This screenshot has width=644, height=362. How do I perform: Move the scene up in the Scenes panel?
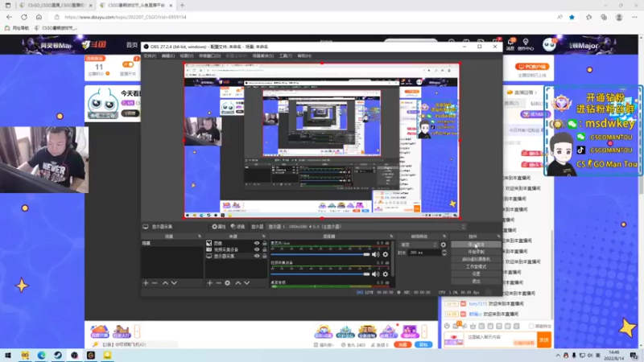pos(165,283)
